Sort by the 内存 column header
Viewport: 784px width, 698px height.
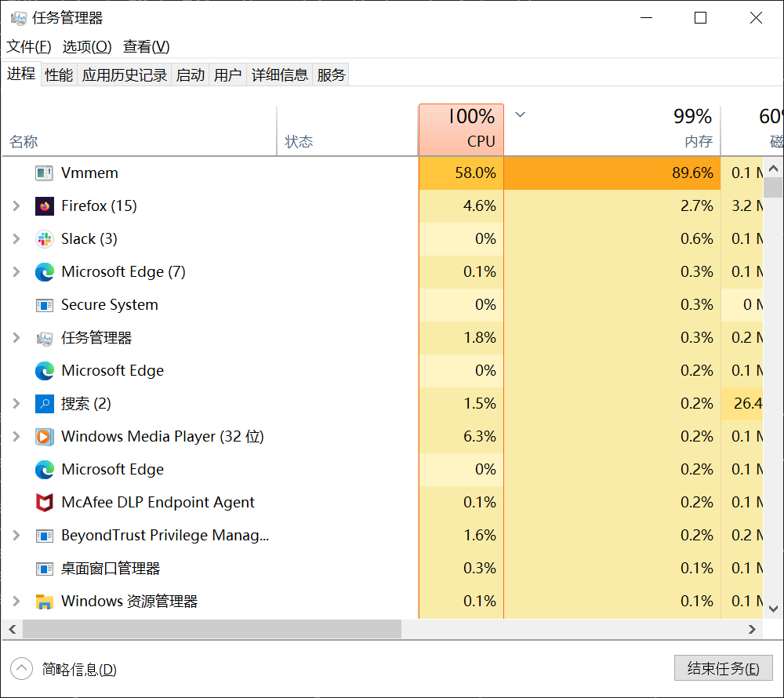612,130
